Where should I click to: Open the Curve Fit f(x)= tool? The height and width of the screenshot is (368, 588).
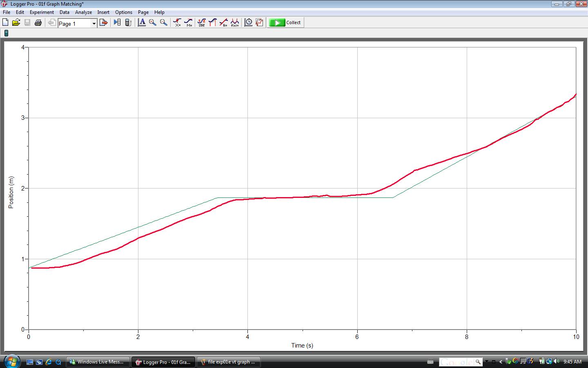pos(235,22)
